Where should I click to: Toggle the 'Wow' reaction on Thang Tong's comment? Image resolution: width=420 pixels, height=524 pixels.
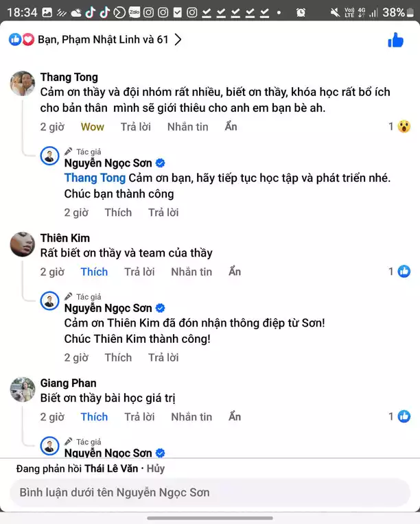[93, 127]
